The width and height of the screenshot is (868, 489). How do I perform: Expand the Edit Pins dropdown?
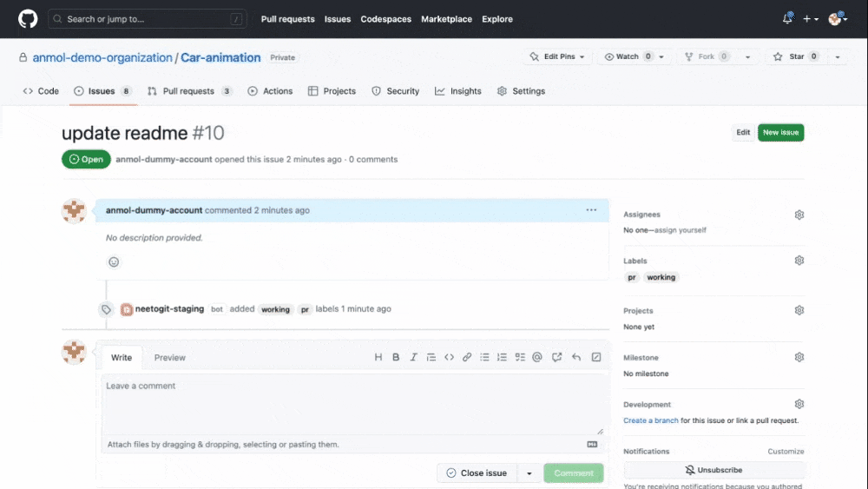[x=557, y=56]
